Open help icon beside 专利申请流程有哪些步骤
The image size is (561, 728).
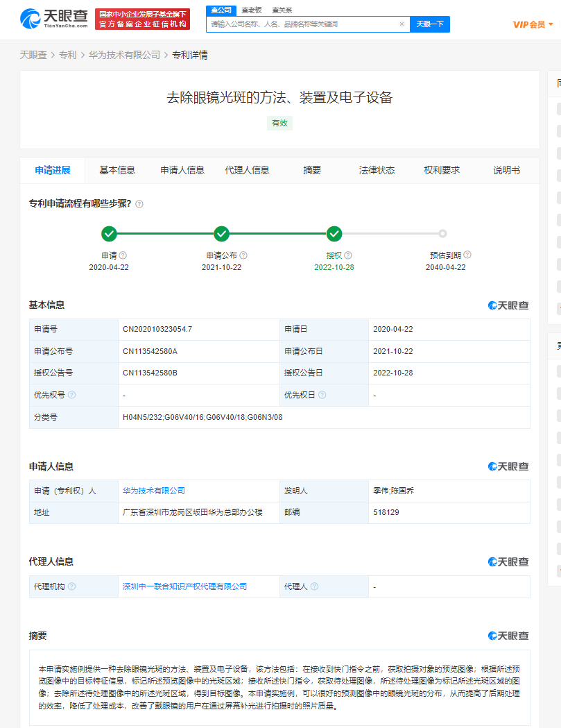(139, 204)
